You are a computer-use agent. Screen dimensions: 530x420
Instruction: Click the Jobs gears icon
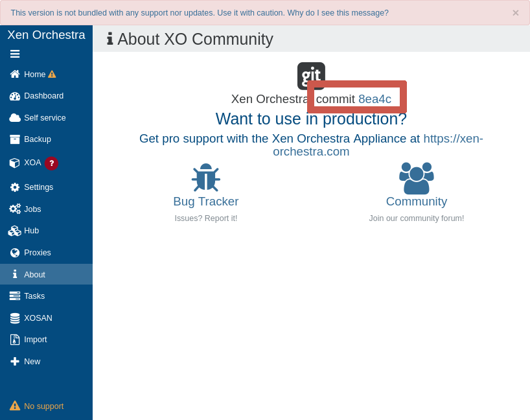[15, 209]
